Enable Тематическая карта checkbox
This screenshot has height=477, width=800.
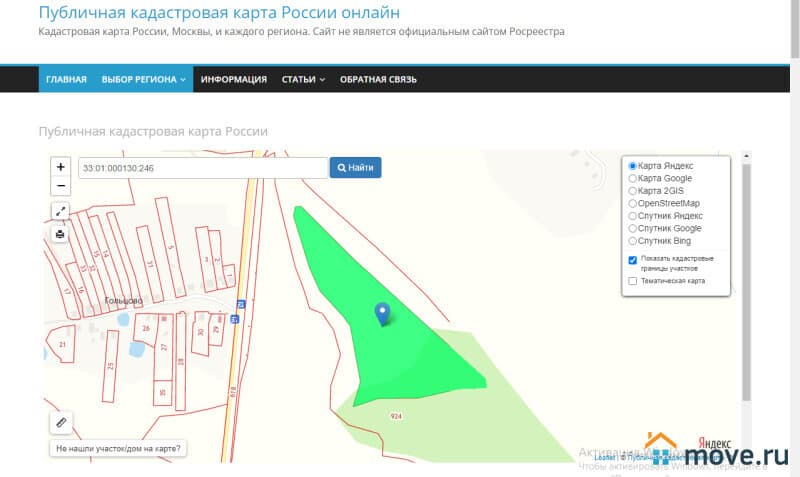[633, 281]
